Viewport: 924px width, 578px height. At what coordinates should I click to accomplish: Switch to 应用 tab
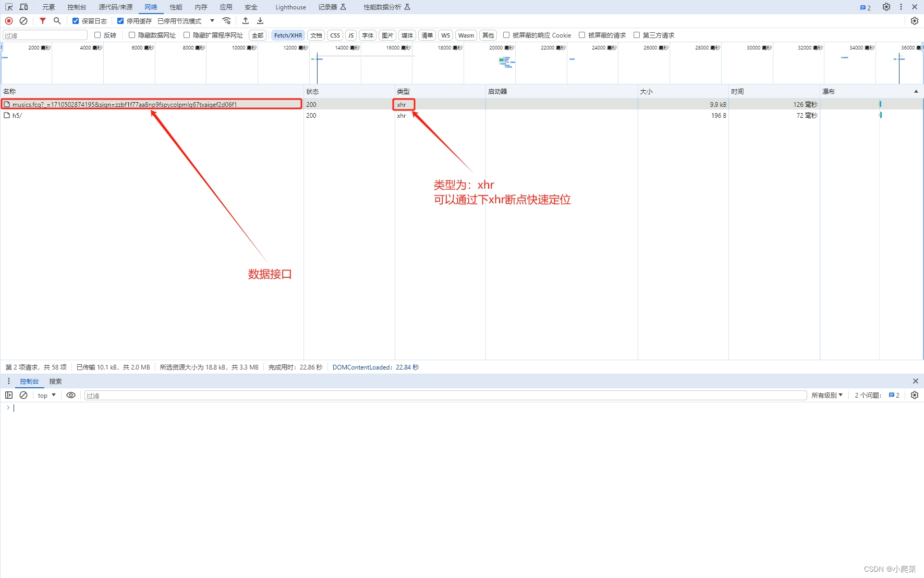tap(226, 7)
